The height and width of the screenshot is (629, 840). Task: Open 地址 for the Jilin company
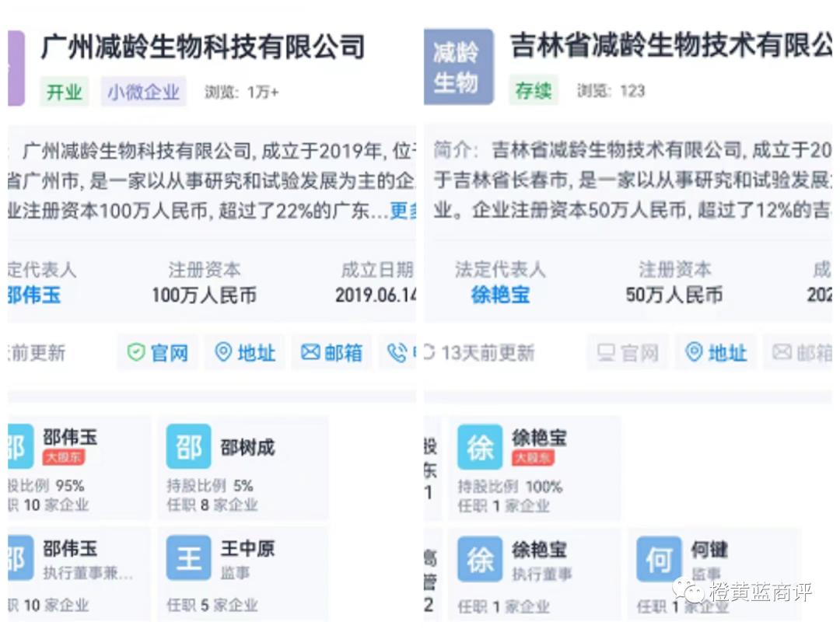[x=716, y=352]
